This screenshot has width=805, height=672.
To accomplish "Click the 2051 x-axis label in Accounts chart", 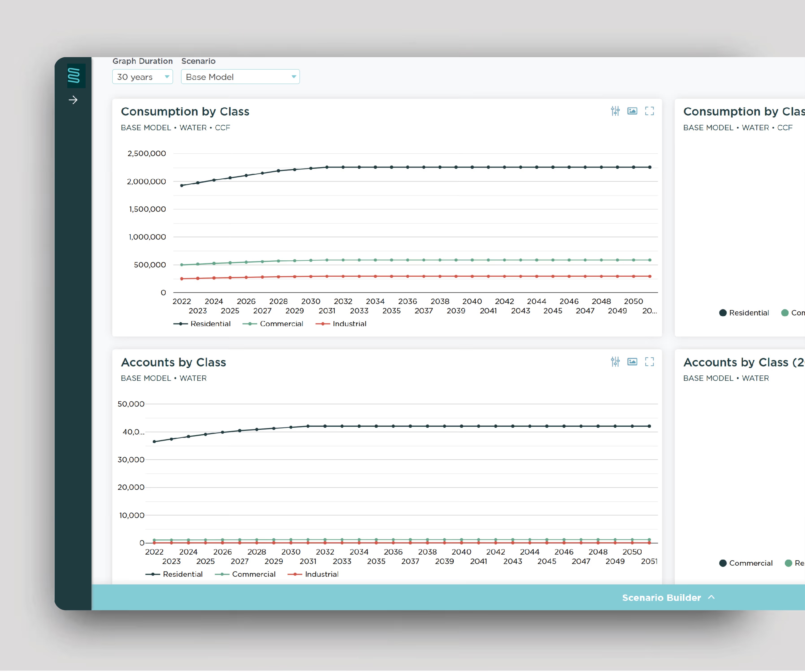I will (x=649, y=561).
